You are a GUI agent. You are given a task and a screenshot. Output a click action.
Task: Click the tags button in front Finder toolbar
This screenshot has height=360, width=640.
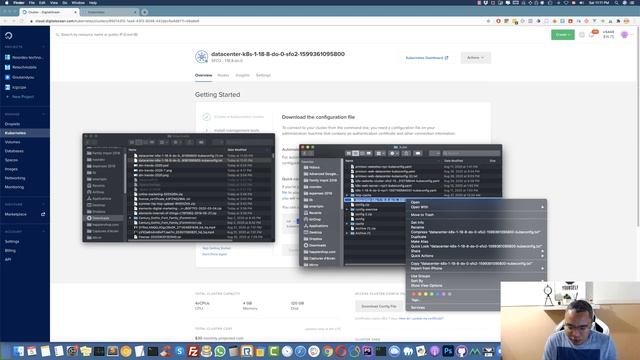click(x=418, y=153)
